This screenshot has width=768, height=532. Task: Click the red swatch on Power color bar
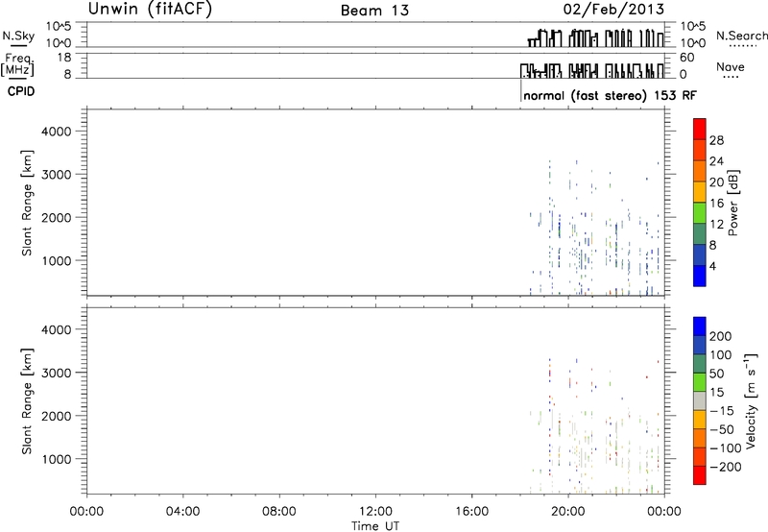(x=700, y=129)
